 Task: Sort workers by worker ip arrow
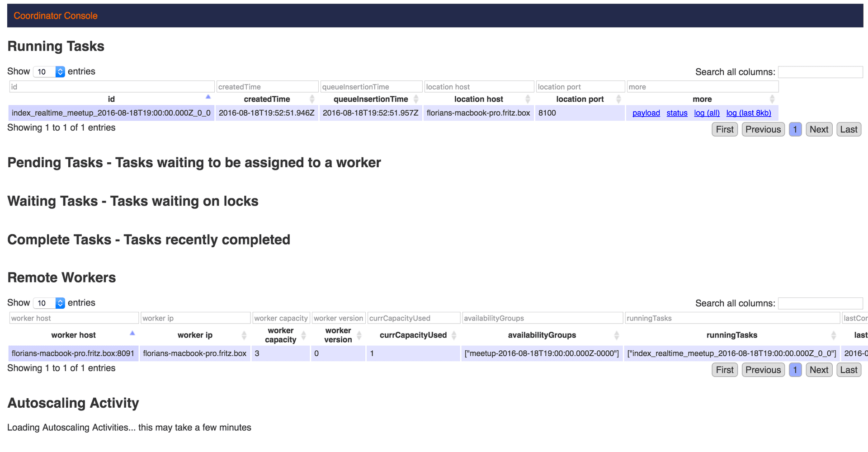tap(244, 335)
